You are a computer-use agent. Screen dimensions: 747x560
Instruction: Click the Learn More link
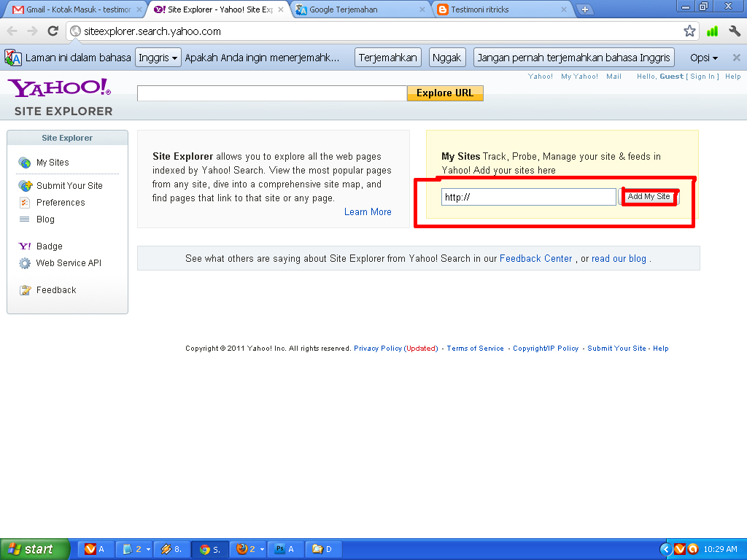click(x=368, y=212)
